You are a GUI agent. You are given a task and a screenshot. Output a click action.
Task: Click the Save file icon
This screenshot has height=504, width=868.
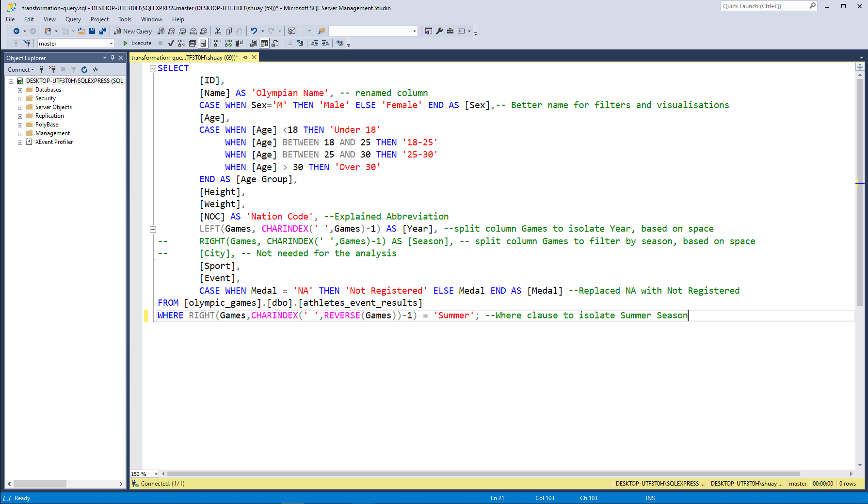(x=92, y=31)
